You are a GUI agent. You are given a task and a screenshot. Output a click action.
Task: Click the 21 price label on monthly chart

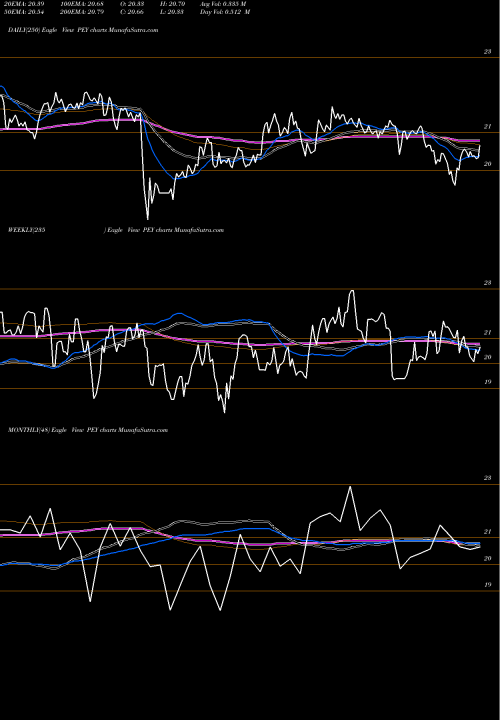(x=487, y=532)
